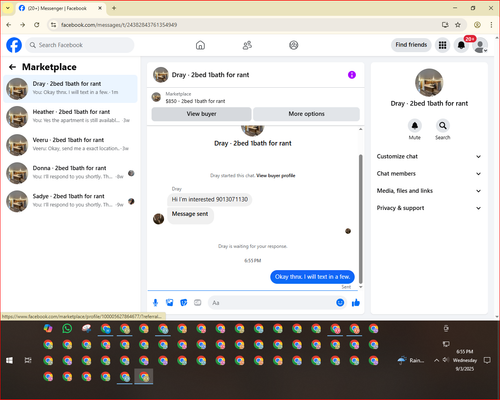The image size is (500, 400).
Task: Open taskbar clock showing 6:55 PM
Action: [x=465, y=360]
